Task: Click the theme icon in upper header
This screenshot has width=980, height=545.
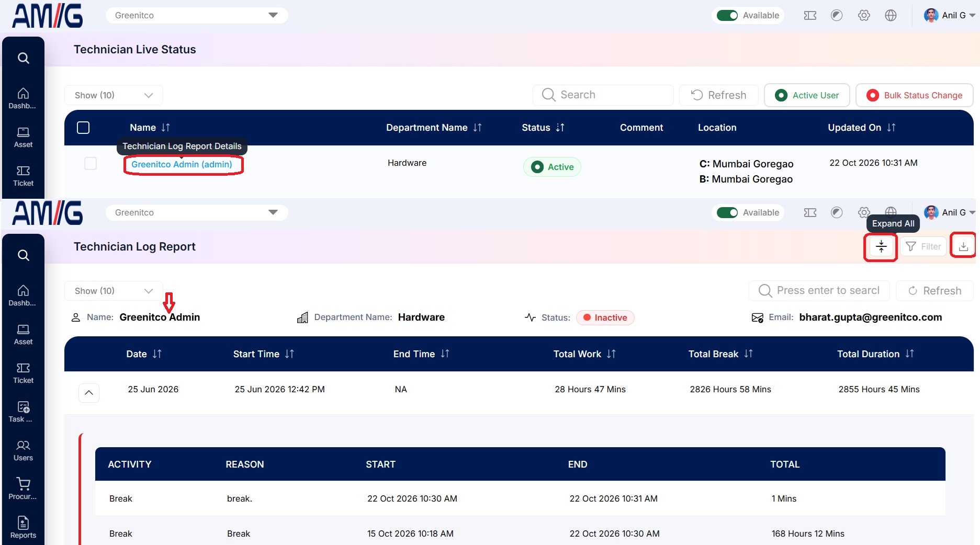Action: pyautogui.click(x=837, y=16)
